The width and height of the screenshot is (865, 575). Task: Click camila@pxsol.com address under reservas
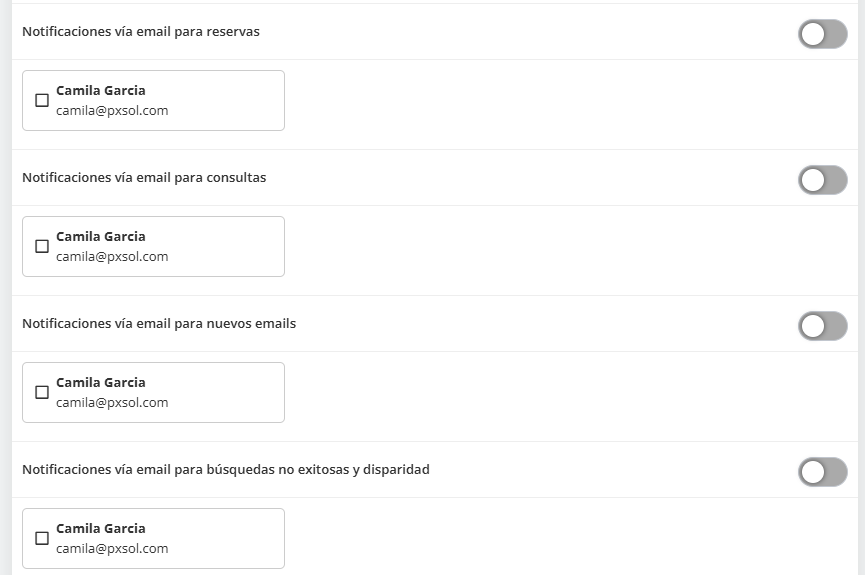pyautogui.click(x=112, y=111)
